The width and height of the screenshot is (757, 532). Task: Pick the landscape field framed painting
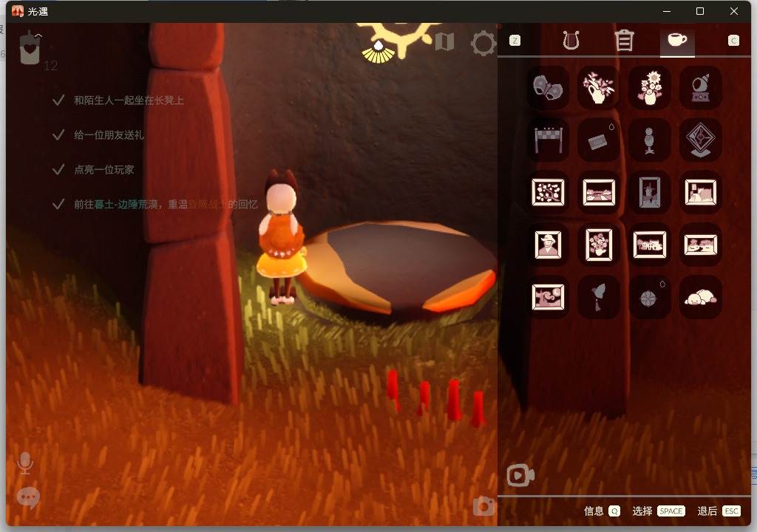coord(599,192)
